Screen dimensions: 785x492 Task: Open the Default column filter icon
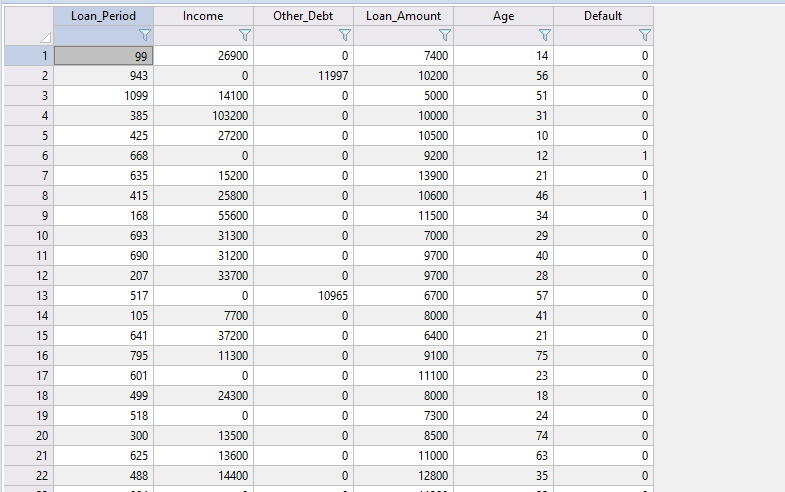coord(645,35)
